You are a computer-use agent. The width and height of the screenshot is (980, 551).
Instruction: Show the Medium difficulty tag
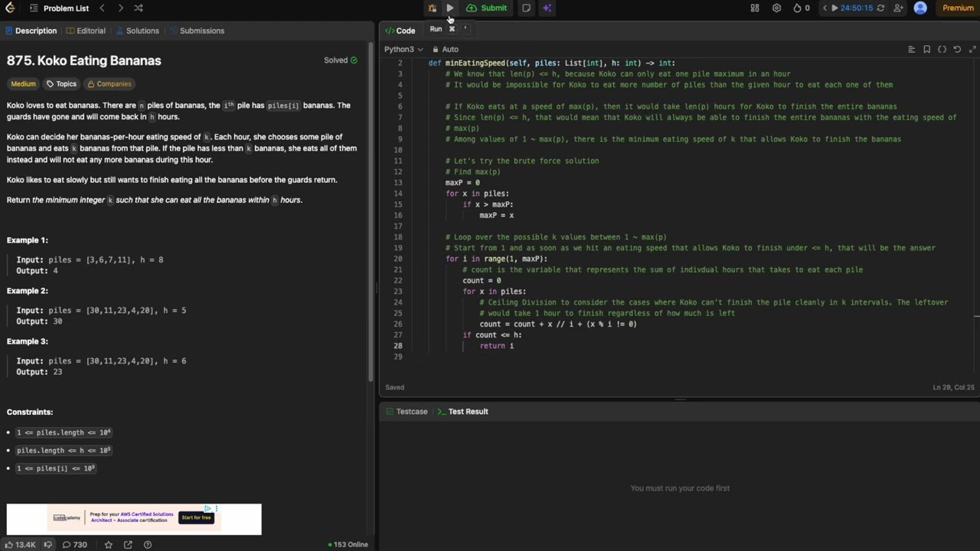click(23, 83)
